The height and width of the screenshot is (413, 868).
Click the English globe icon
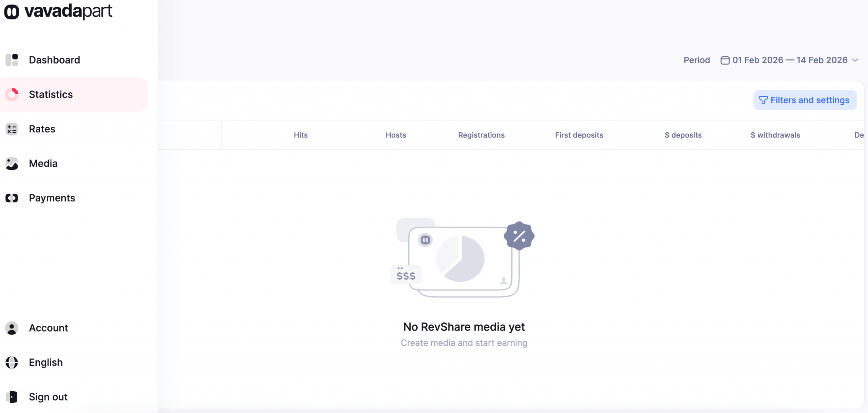(x=12, y=362)
